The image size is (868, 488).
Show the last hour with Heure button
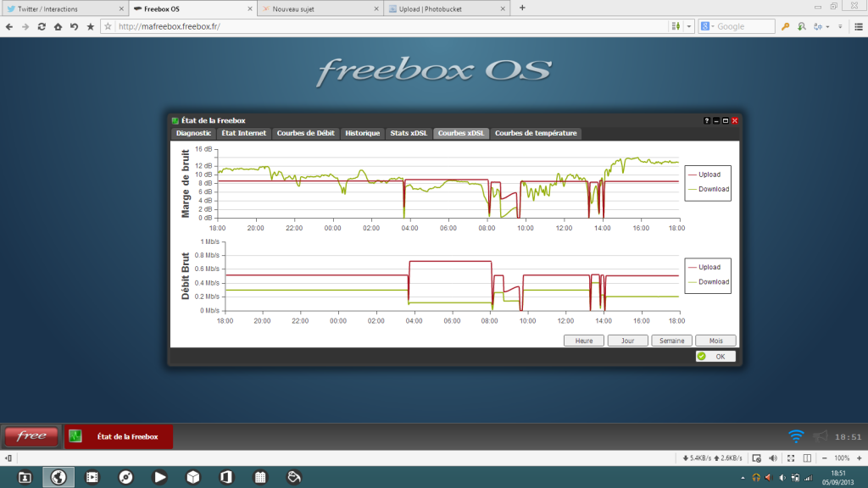[x=583, y=341]
